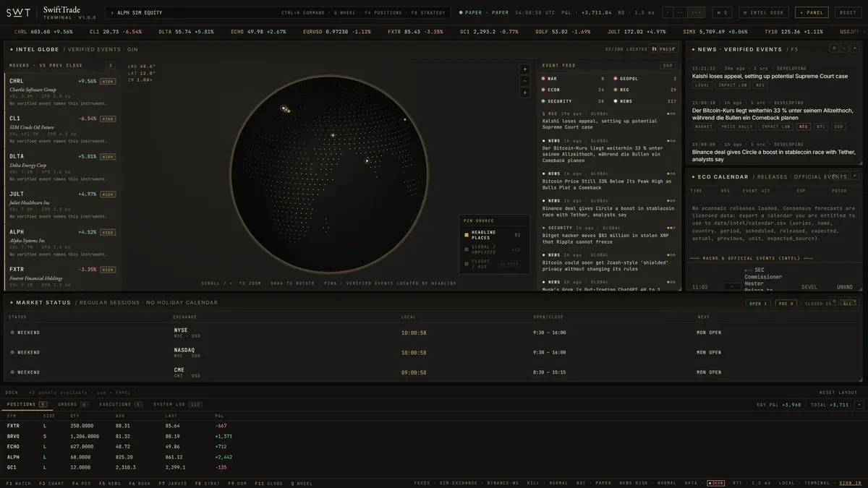Image resolution: width=868 pixels, height=488 pixels.
Task: Close the Eco Calendar panel
Action: pyautogui.click(x=854, y=176)
